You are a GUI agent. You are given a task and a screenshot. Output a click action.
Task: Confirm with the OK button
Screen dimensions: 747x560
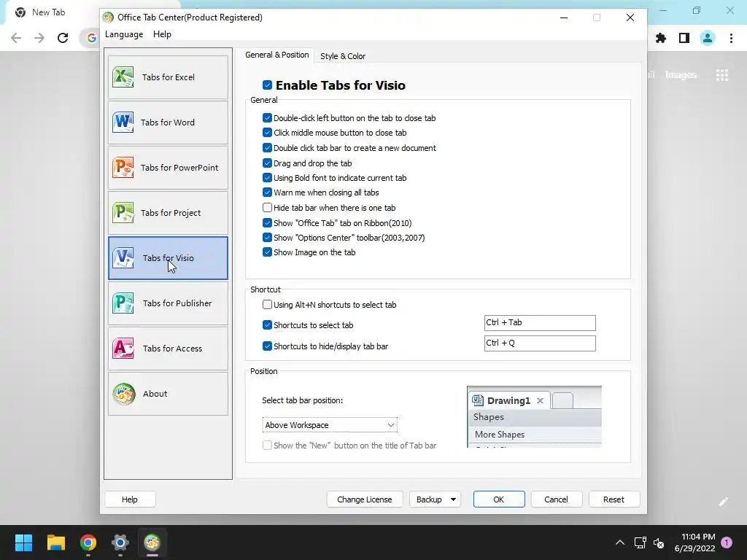(x=499, y=499)
